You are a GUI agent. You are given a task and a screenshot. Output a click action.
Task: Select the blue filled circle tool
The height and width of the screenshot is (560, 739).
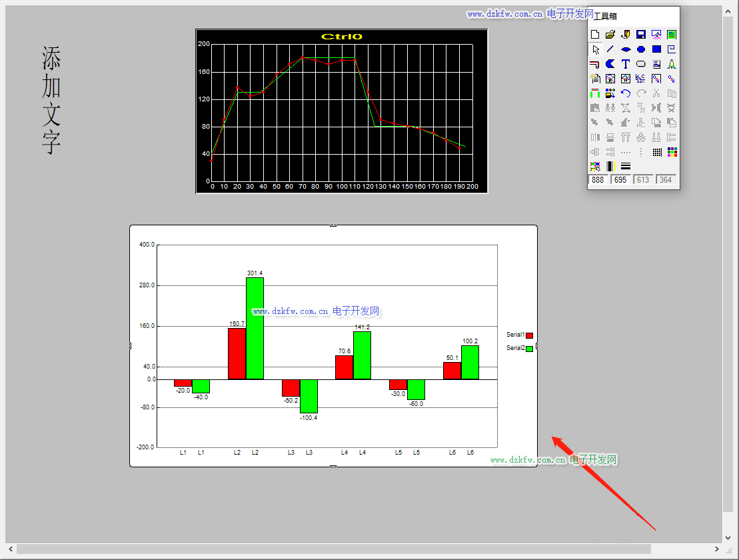click(641, 49)
